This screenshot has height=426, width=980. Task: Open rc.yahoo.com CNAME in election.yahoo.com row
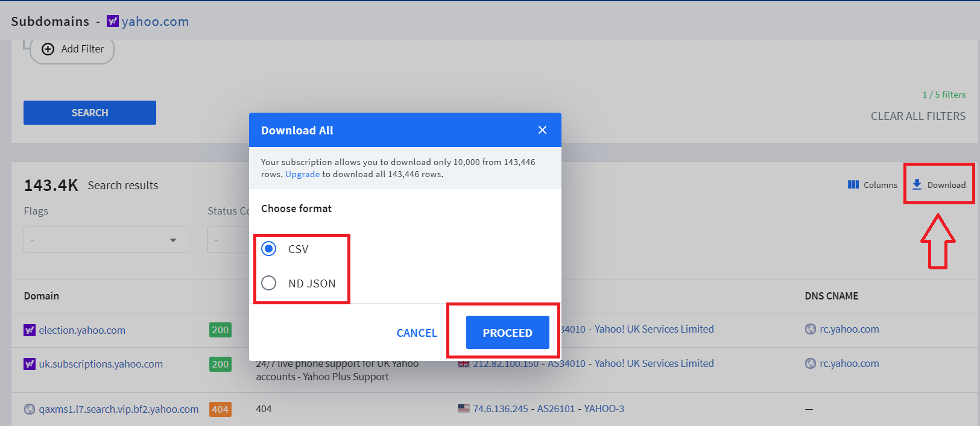click(x=849, y=329)
